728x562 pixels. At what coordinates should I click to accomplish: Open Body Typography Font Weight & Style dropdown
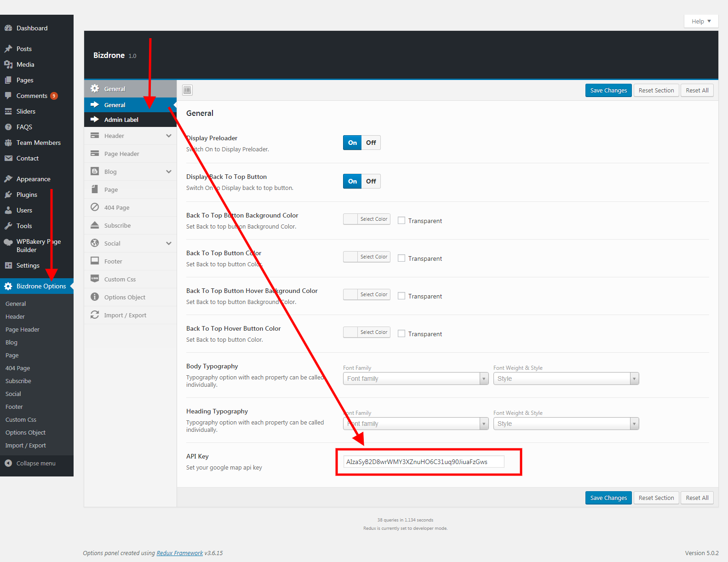tap(566, 378)
